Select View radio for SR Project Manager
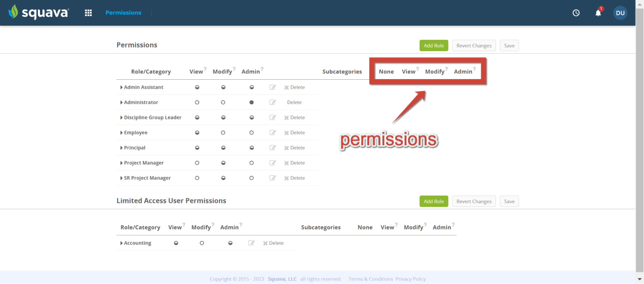The image size is (644, 284). click(x=197, y=178)
